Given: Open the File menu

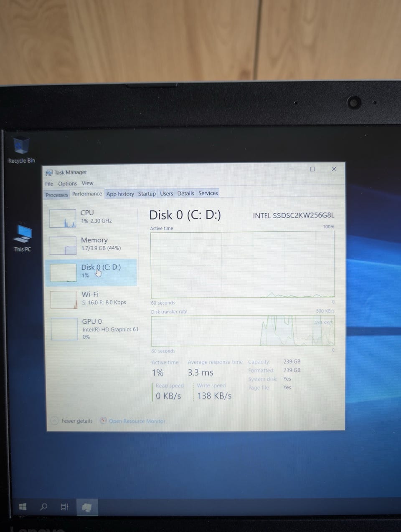Looking at the screenshot, I should pos(49,184).
